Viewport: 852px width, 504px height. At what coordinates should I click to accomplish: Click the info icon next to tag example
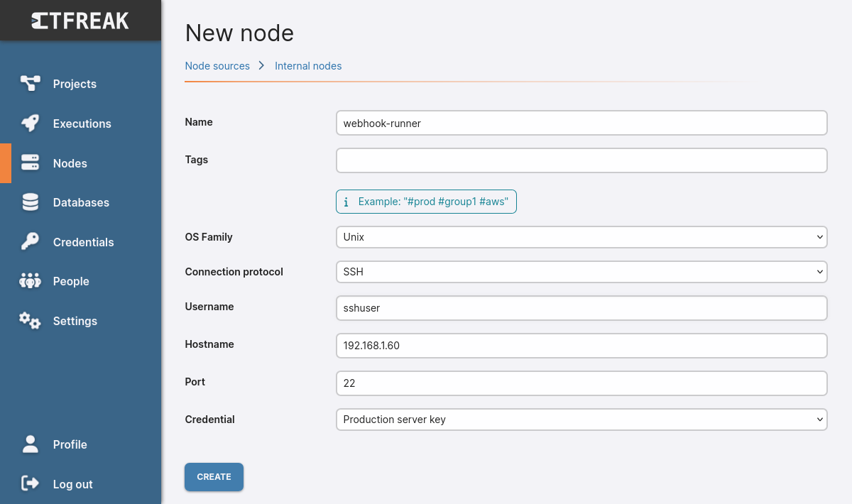(346, 202)
